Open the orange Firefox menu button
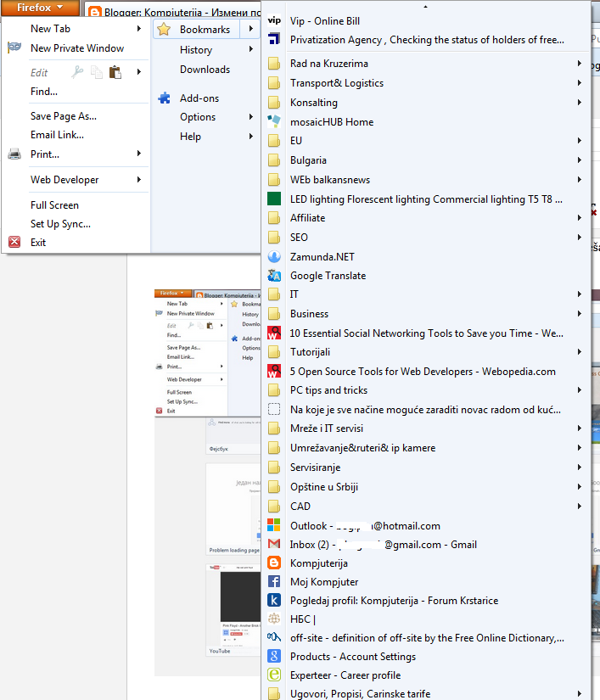The width and height of the screenshot is (600, 700). click(x=40, y=8)
